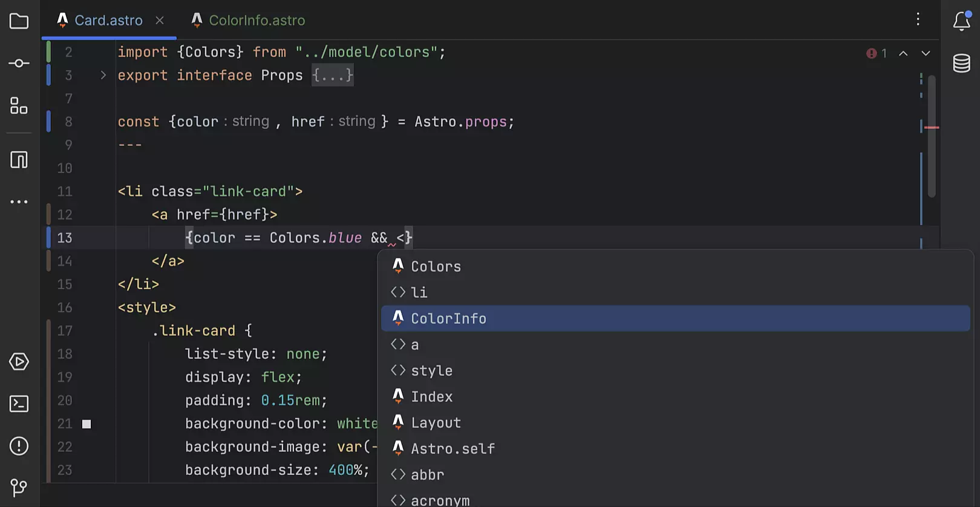The image size is (980, 507).
Task: Choose ColorInfo from the completion list
Action: point(448,319)
